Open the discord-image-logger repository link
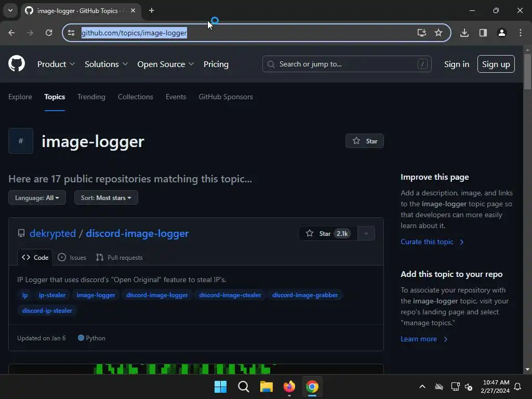The width and height of the screenshot is (532, 399). (137, 233)
